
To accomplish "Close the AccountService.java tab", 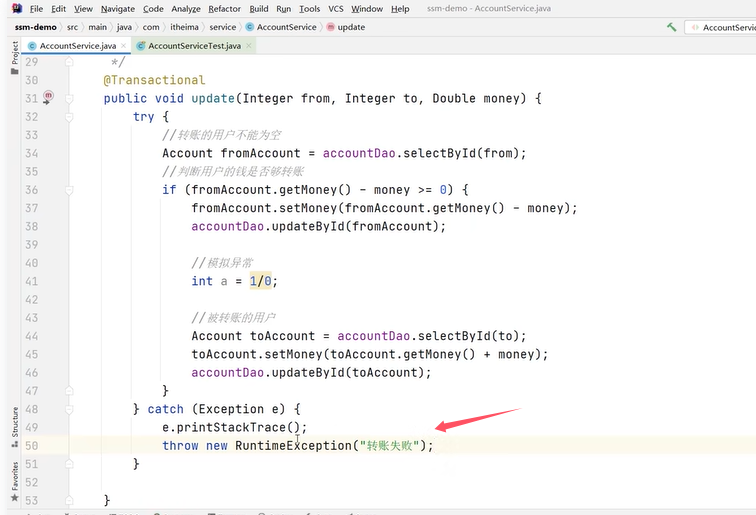I will click(x=123, y=45).
